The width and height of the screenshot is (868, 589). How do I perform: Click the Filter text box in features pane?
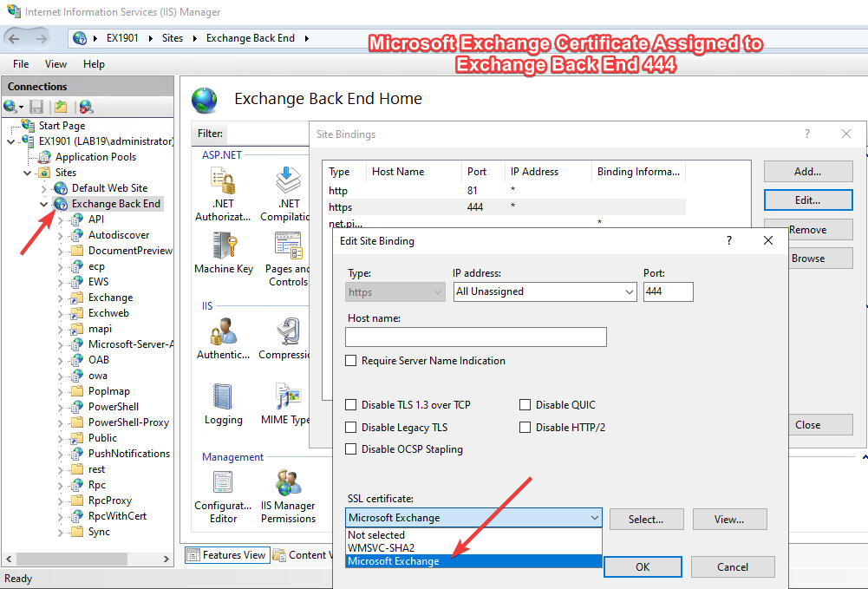(x=266, y=134)
